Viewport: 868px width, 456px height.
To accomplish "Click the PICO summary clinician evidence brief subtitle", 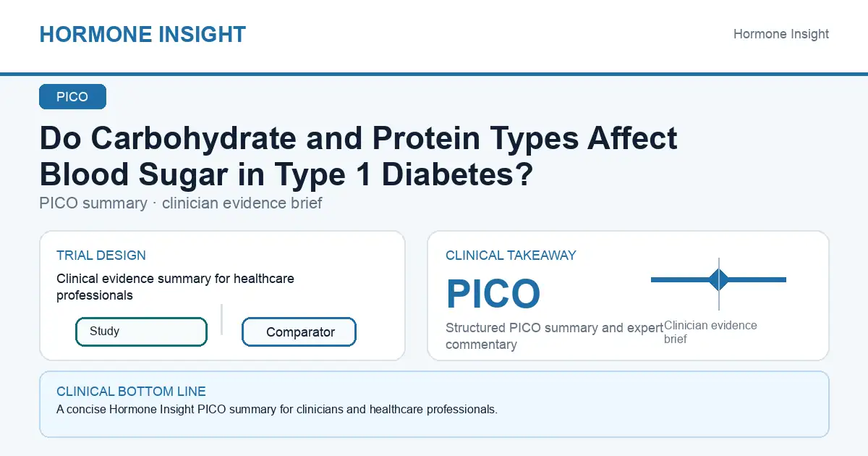I will coord(181,203).
